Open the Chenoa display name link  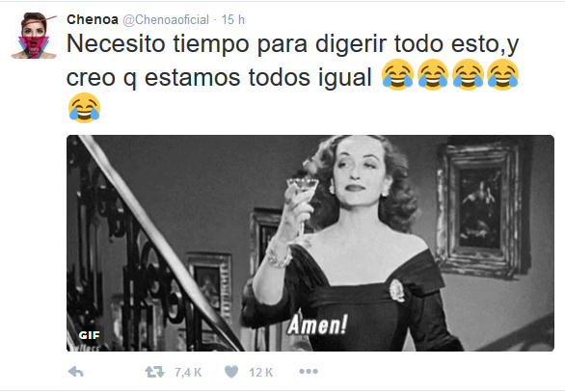pos(93,19)
